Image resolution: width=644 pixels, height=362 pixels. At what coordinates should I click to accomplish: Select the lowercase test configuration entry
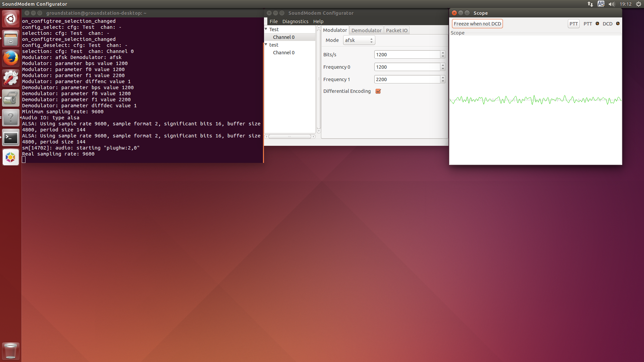click(x=274, y=45)
